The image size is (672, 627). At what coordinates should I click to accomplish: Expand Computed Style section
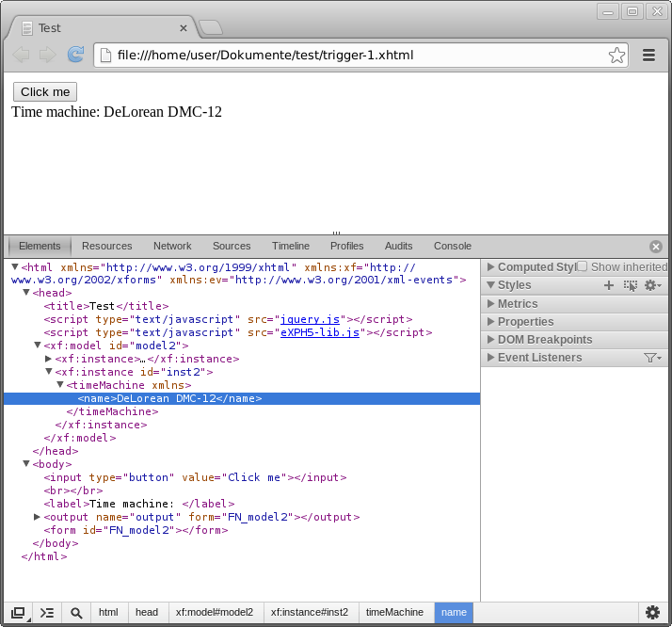point(490,267)
